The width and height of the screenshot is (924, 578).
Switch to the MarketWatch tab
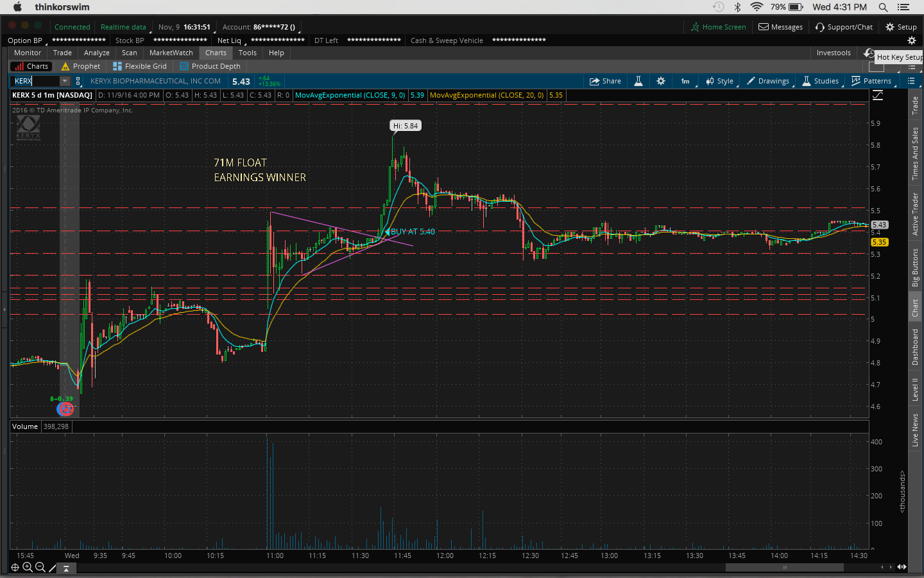171,53
